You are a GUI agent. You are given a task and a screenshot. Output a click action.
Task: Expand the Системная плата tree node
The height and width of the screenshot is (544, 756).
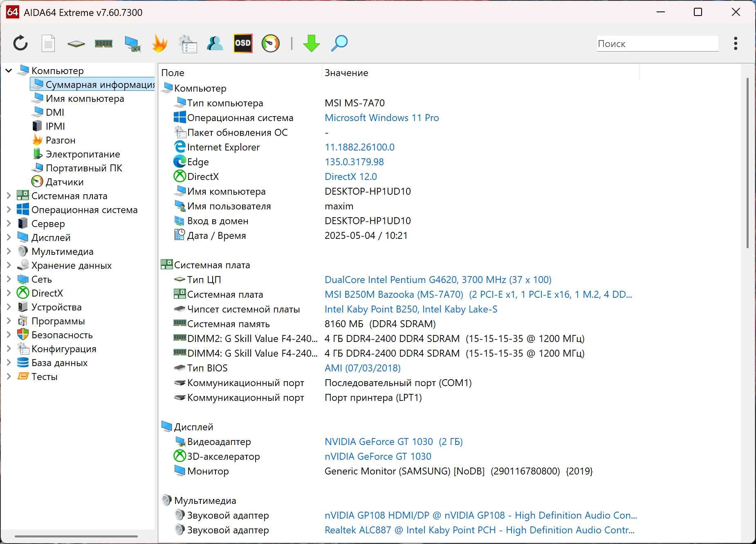coord(9,196)
